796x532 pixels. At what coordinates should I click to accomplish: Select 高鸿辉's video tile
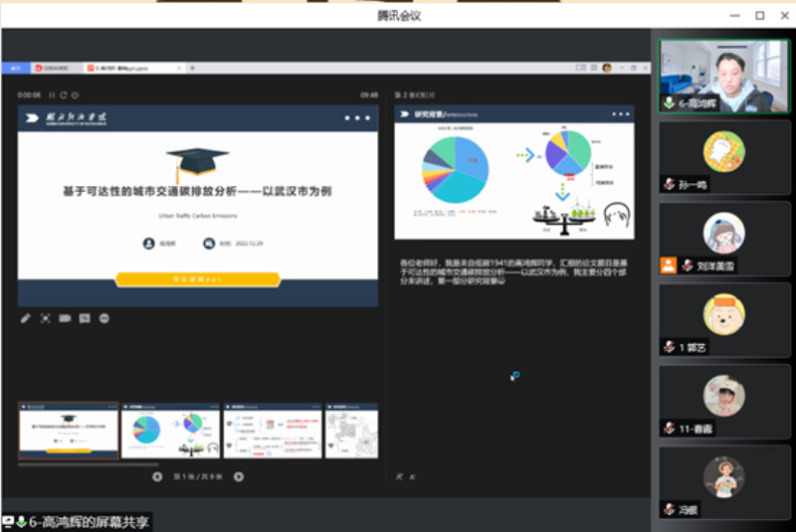pyautogui.click(x=723, y=76)
